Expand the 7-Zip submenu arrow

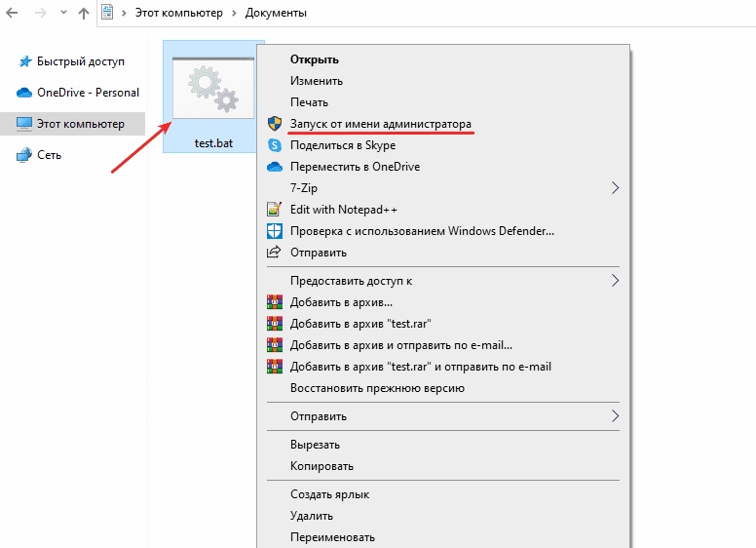(x=615, y=188)
